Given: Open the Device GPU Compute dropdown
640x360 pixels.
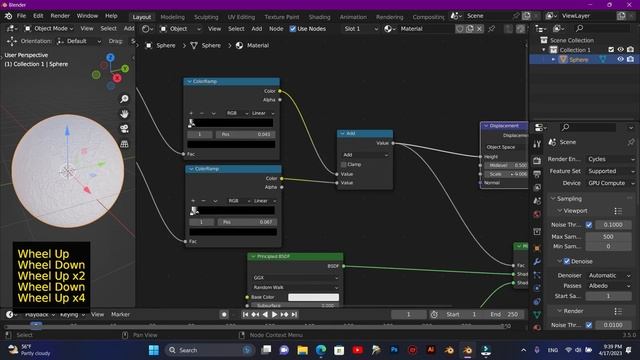Looking at the screenshot, I should click(x=610, y=183).
